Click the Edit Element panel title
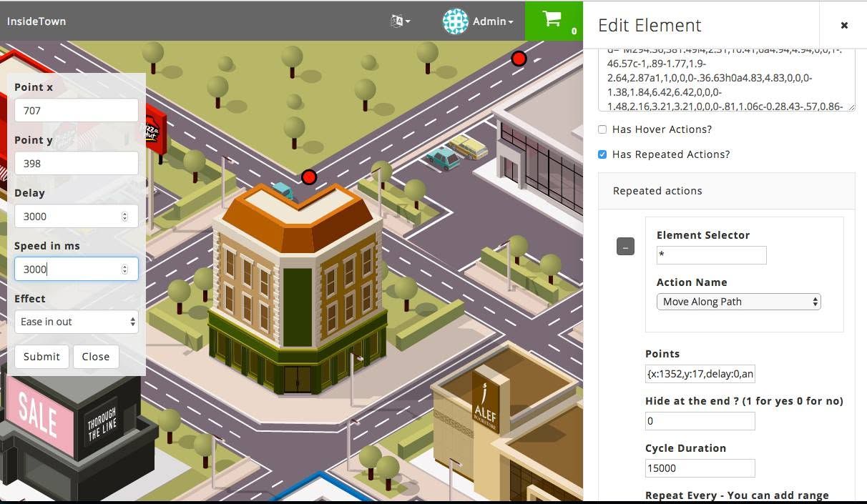This screenshot has width=867, height=504. [x=650, y=25]
